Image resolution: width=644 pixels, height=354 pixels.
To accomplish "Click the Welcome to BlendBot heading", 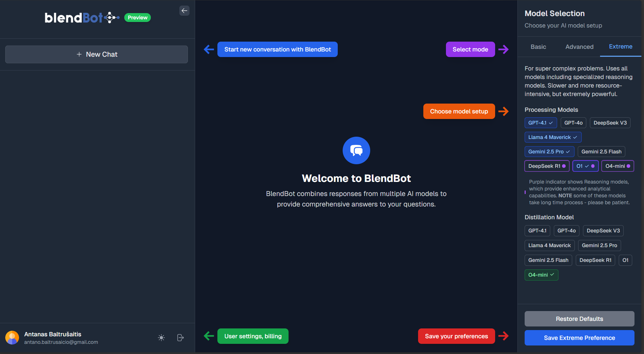I will pyautogui.click(x=356, y=178).
